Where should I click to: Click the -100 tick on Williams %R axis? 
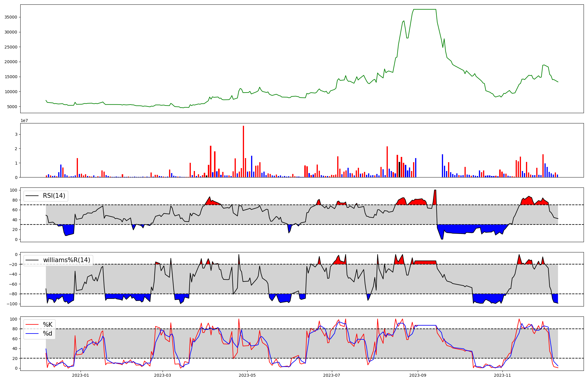click(x=12, y=304)
